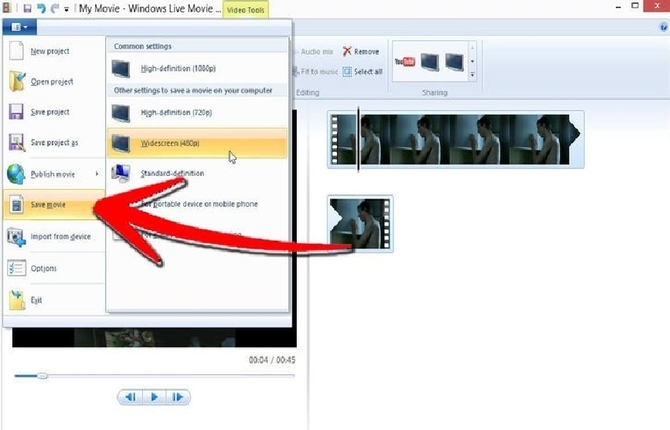Image resolution: width=670 pixels, height=430 pixels.
Task: Select High-definition (1080p) setting
Action: click(197, 70)
